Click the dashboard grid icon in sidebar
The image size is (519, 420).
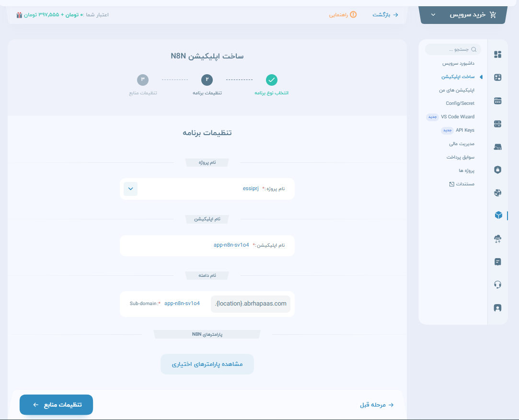pos(497,55)
